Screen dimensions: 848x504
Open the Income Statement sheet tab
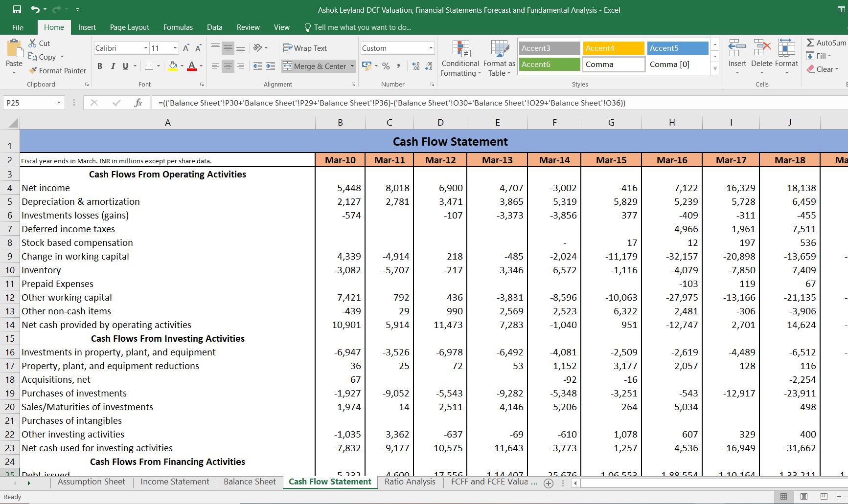[x=175, y=482]
